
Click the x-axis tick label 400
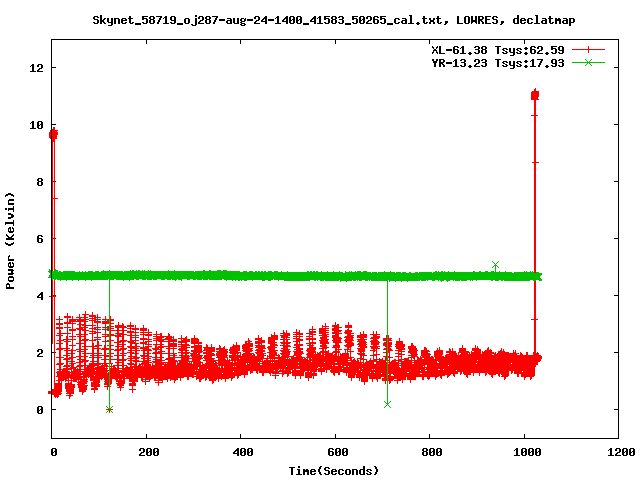(242, 452)
